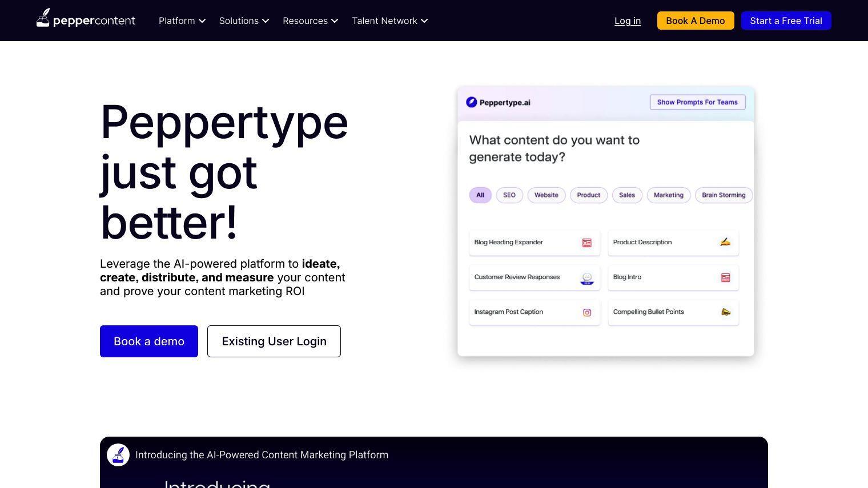The height and width of the screenshot is (488, 868).
Task: Select the Sales category filter
Action: pos(627,195)
